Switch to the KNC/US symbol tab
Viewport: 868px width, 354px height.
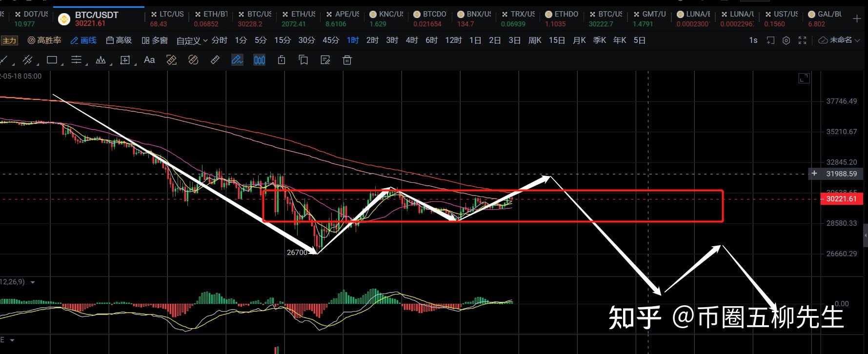tap(386, 19)
